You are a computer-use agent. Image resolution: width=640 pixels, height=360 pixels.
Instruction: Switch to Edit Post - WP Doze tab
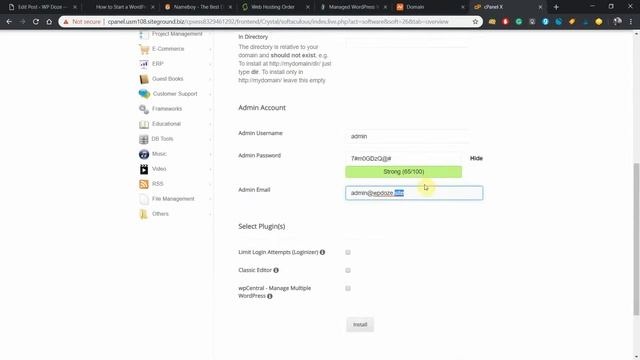pos(43,7)
